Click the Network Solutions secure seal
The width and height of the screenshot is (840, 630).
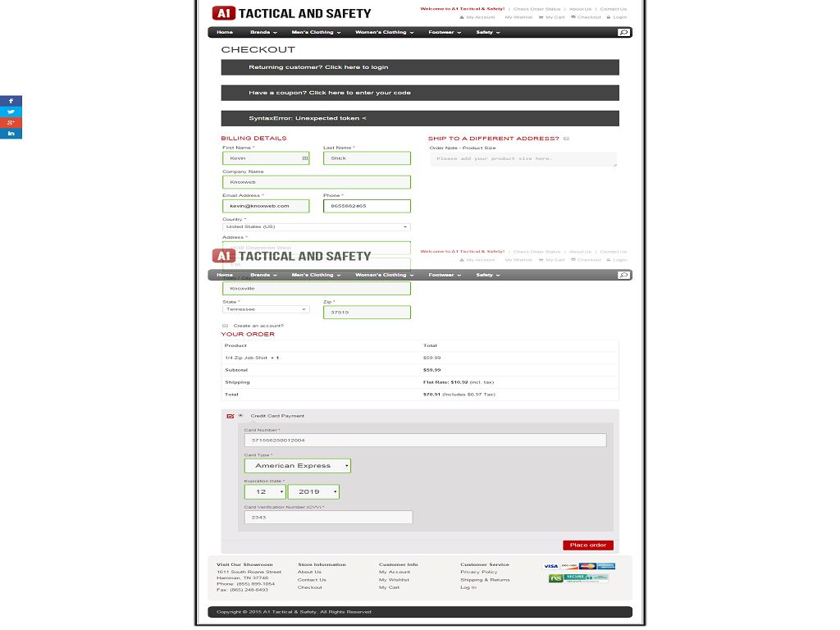click(x=578, y=578)
